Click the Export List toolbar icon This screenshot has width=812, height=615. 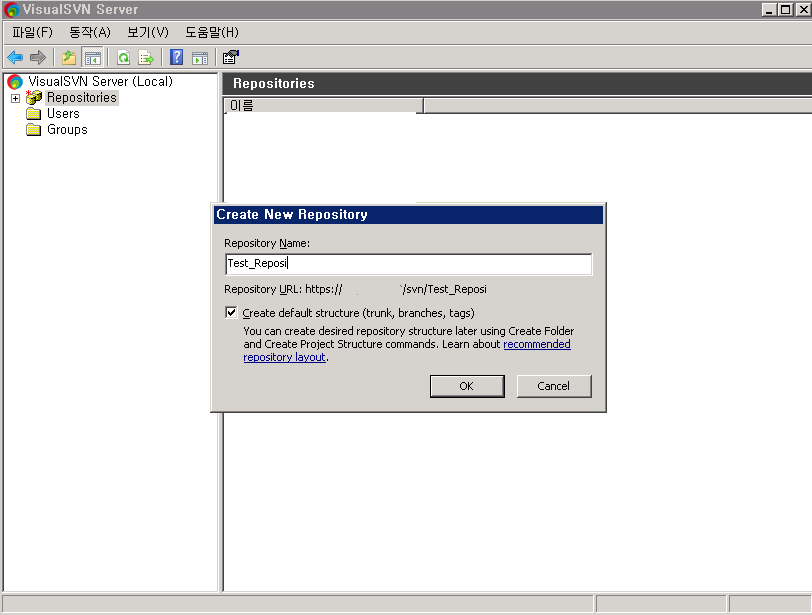coord(146,57)
